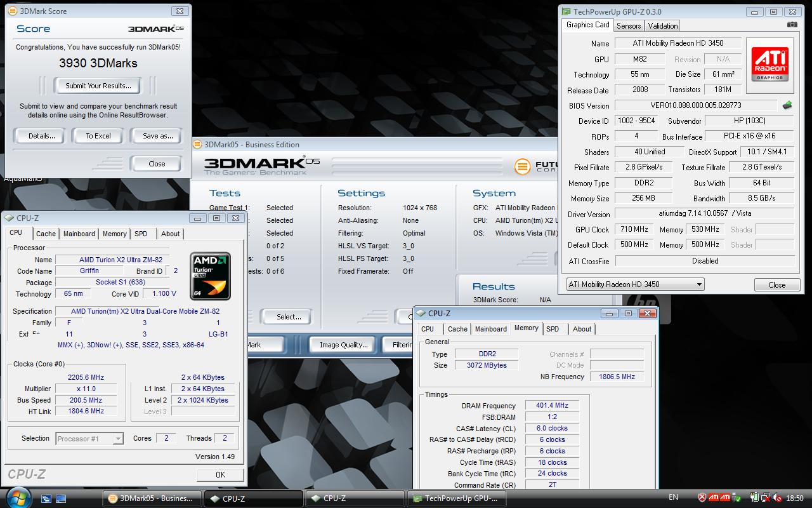Open GPU selection dropdown in GPU-Z
This screenshot has height=508, width=812.
(635, 284)
